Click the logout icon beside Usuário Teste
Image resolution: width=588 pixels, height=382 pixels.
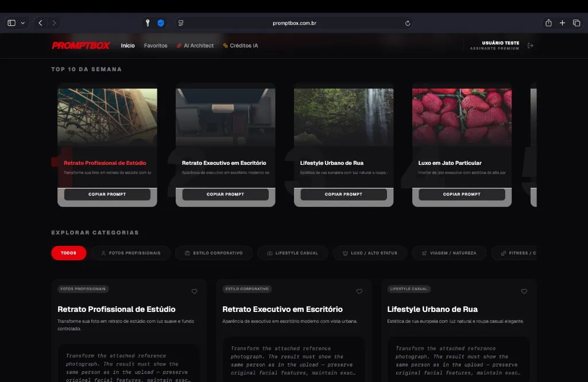point(530,46)
